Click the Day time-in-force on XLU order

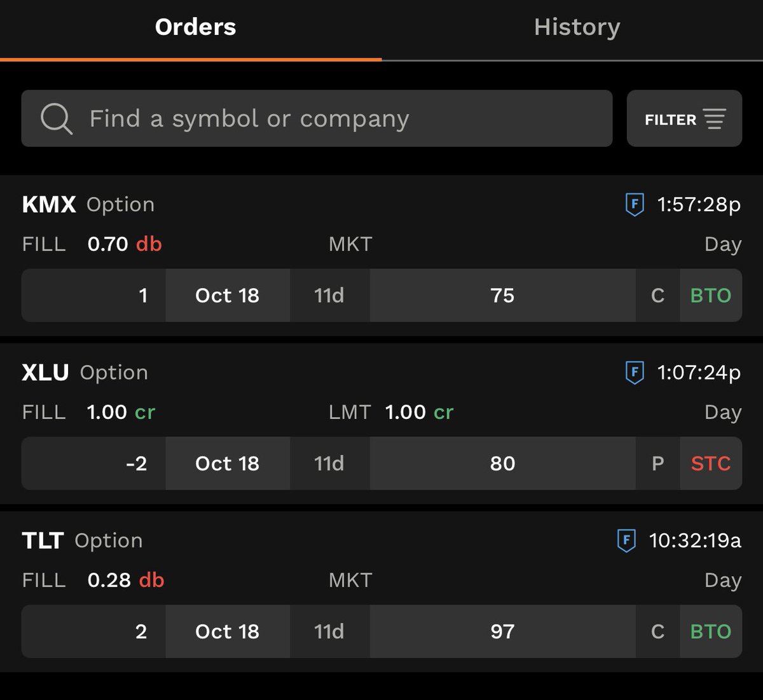coord(723,413)
